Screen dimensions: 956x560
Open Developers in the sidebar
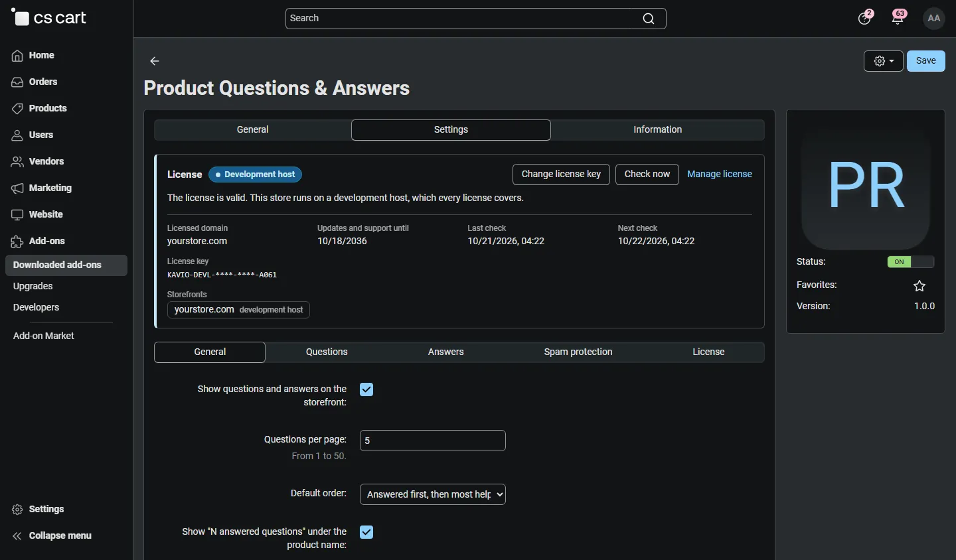[37, 308]
